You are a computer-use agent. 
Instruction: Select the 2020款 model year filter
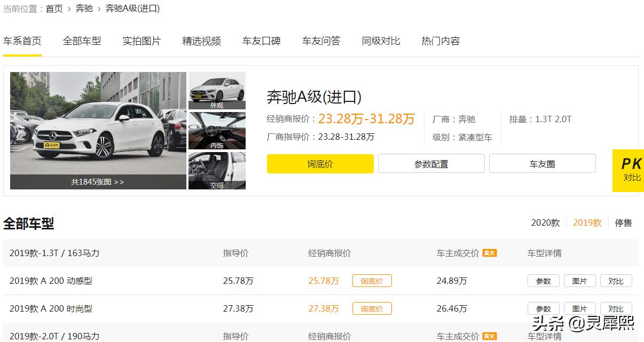[546, 223]
